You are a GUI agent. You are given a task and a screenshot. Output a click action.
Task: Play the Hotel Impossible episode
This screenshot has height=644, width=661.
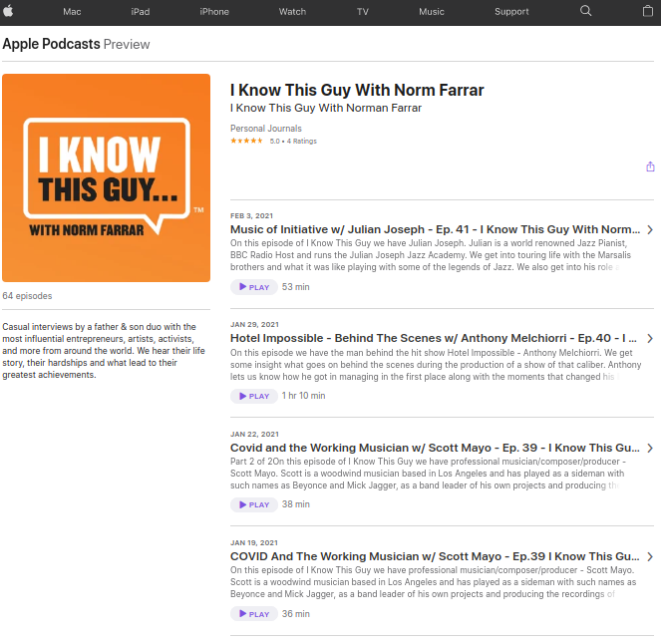pyautogui.click(x=253, y=396)
